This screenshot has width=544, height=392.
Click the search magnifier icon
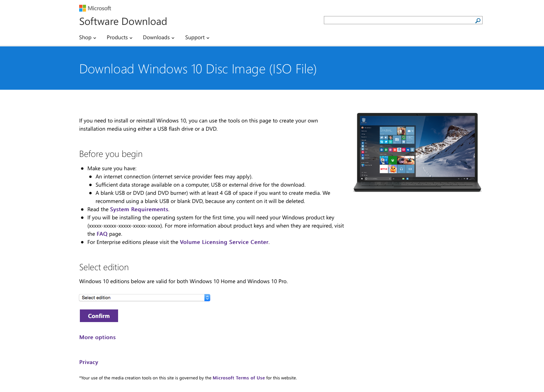(478, 20)
